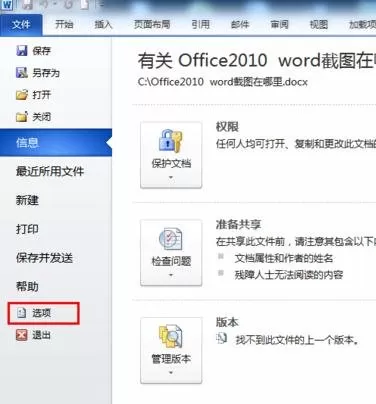Click the 管理版本 button label
Viewport: 376px width, 404px height.
pyautogui.click(x=171, y=359)
